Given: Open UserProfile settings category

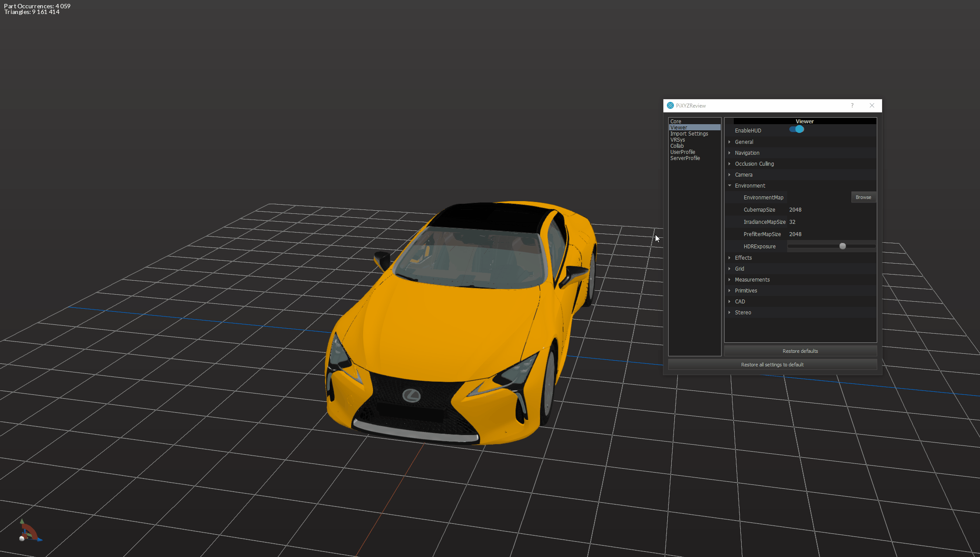Looking at the screenshot, I should point(694,152).
